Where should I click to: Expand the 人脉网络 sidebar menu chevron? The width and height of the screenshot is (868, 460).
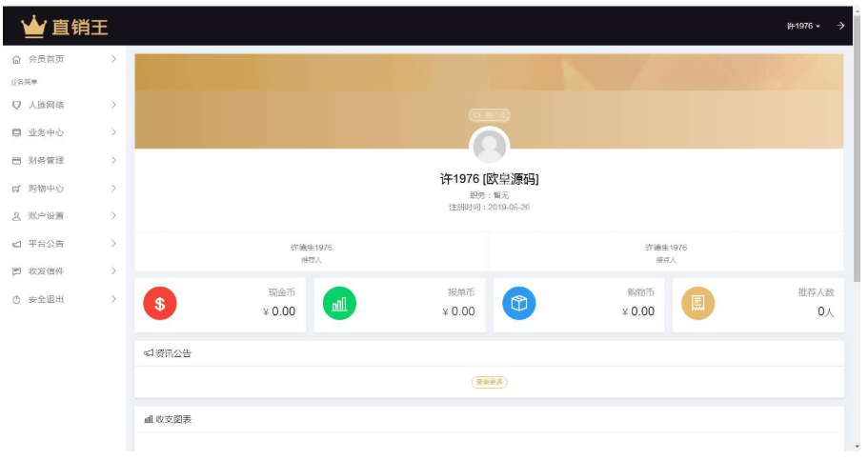coord(113,105)
